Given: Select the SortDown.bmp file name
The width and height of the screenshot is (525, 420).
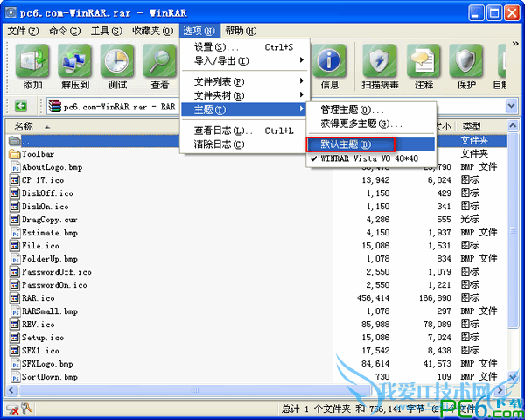Looking at the screenshot, I should [50, 377].
